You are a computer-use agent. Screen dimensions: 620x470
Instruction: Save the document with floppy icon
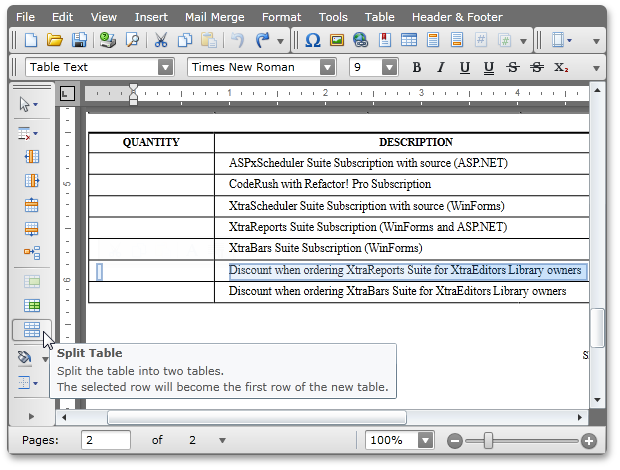(x=79, y=40)
